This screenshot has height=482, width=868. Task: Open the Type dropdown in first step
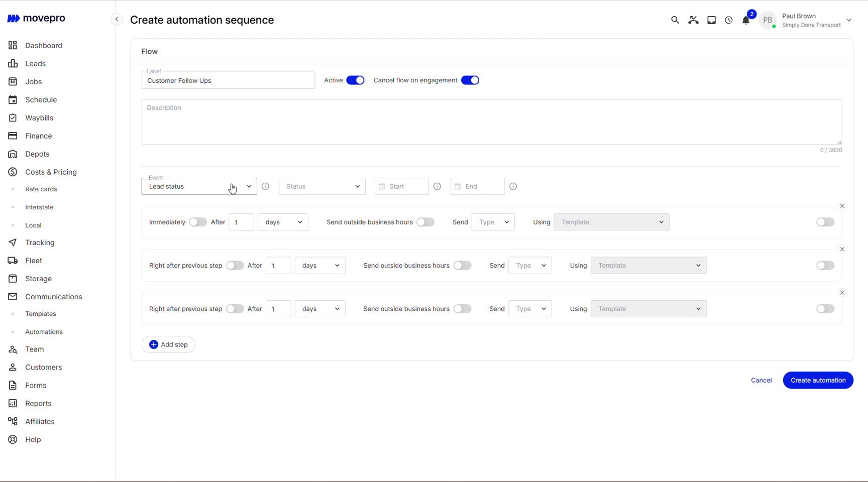tap(493, 222)
